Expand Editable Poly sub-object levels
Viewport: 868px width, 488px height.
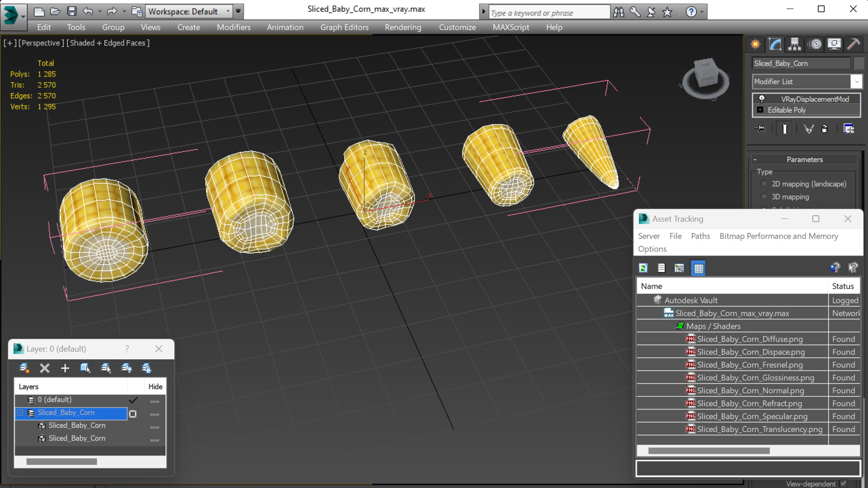pyautogui.click(x=760, y=110)
